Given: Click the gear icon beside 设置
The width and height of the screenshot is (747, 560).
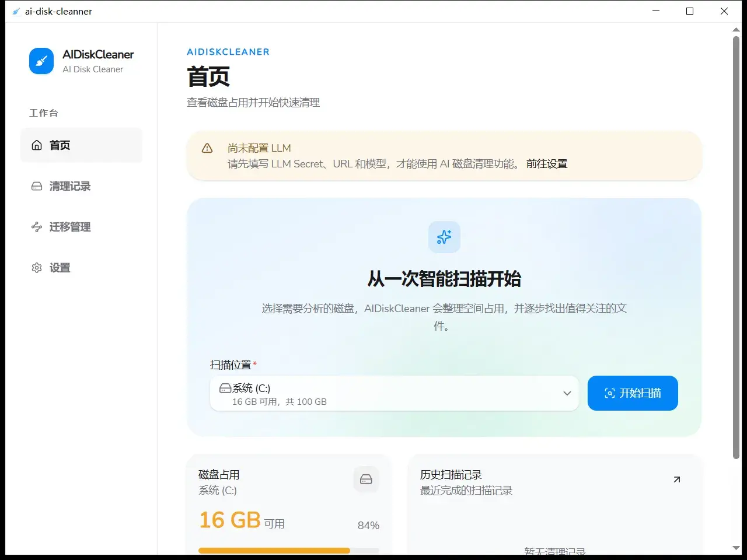Looking at the screenshot, I should pyautogui.click(x=37, y=268).
